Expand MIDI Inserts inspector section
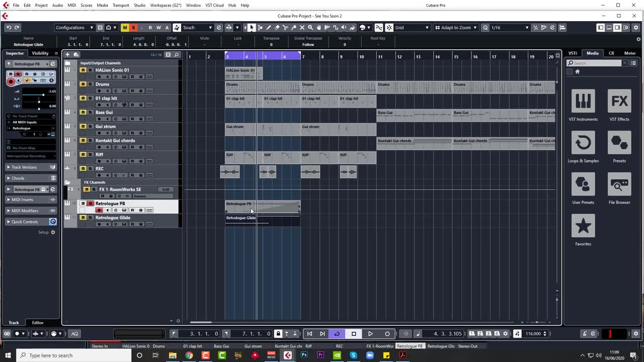 click(x=31, y=200)
